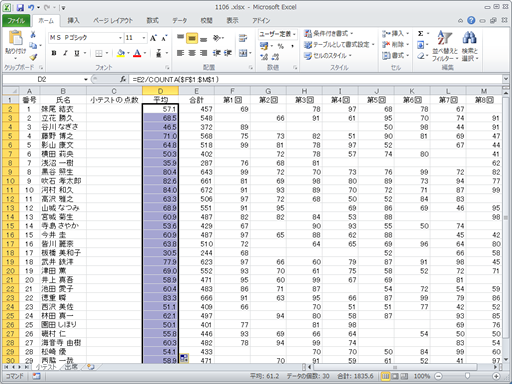This screenshot has width=512, height=384.
Task: Toggle middle vertical alignment button
Action: click(x=192, y=38)
